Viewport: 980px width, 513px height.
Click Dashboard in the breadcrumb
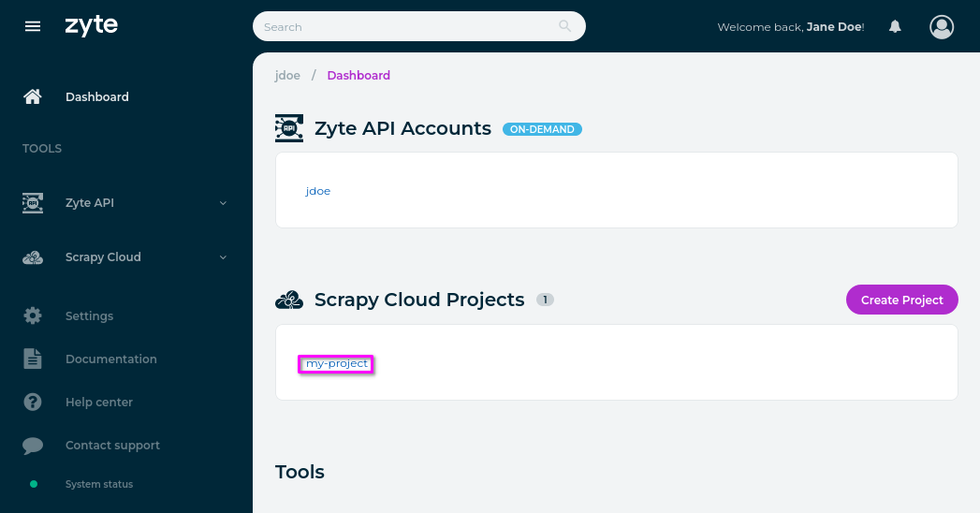358,76
